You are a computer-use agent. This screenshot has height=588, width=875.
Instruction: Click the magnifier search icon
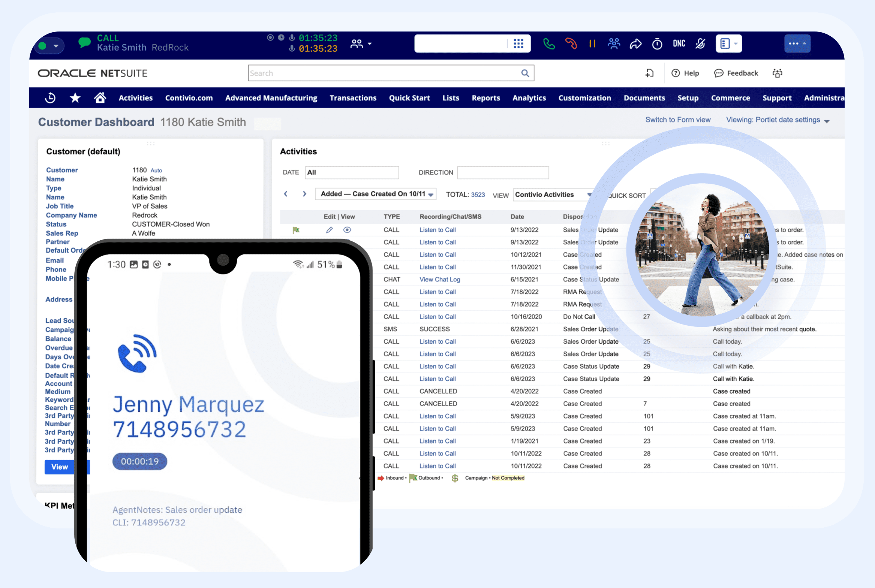tap(525, 73)
